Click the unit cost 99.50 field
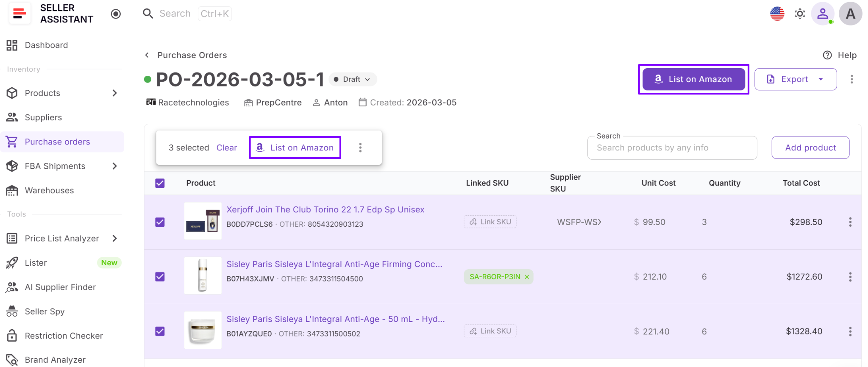The width and height of the screenshot is (868, 367). click(x=654, y=222)
